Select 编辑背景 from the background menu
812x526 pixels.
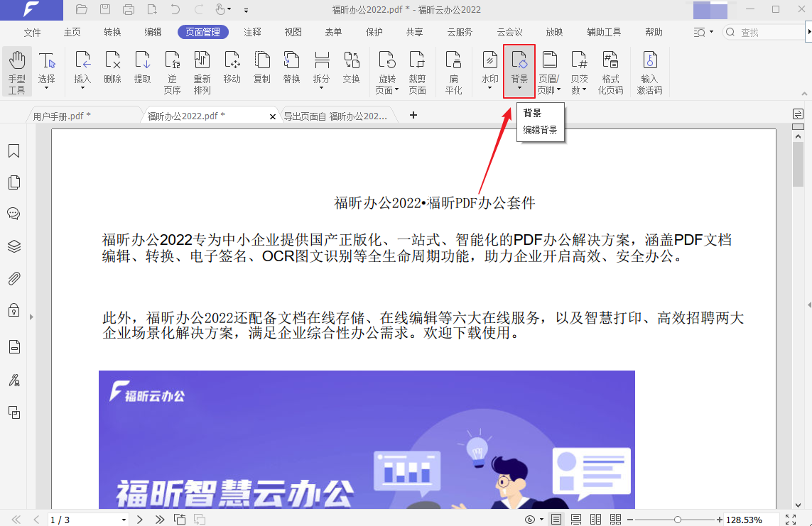point(541,131)
